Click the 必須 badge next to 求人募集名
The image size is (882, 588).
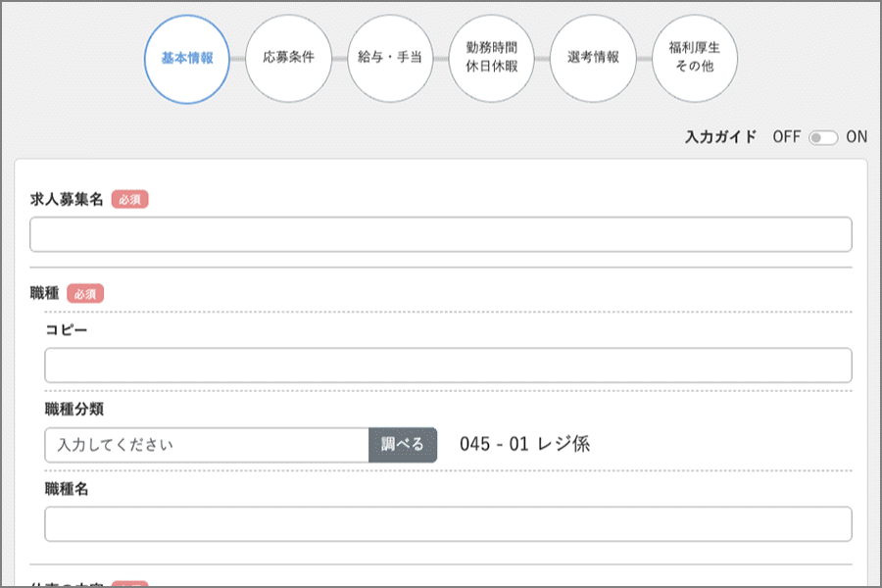[x=129, y=199]
